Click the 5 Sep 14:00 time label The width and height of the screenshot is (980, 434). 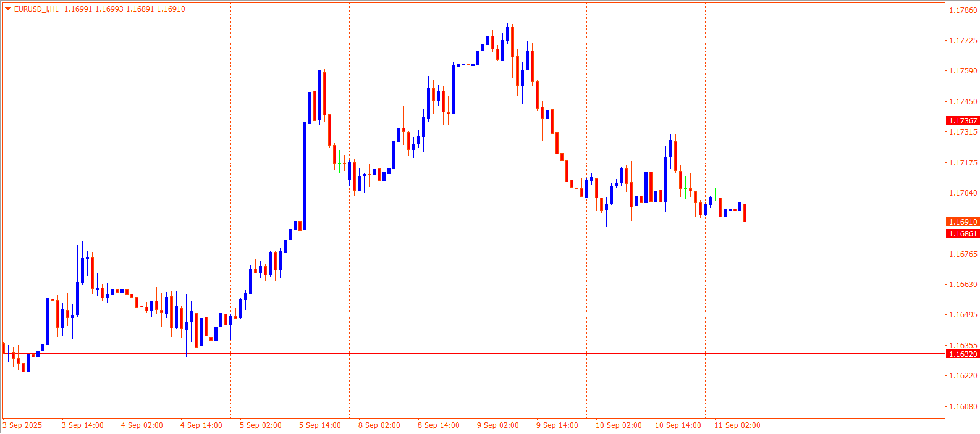pos(319,425)
